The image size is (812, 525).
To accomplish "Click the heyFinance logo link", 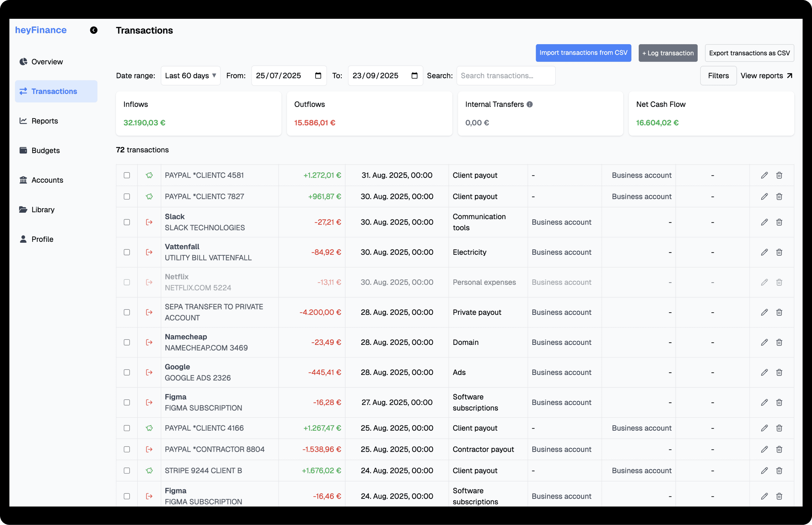I will pyautogui.click(x=41, y=30).
